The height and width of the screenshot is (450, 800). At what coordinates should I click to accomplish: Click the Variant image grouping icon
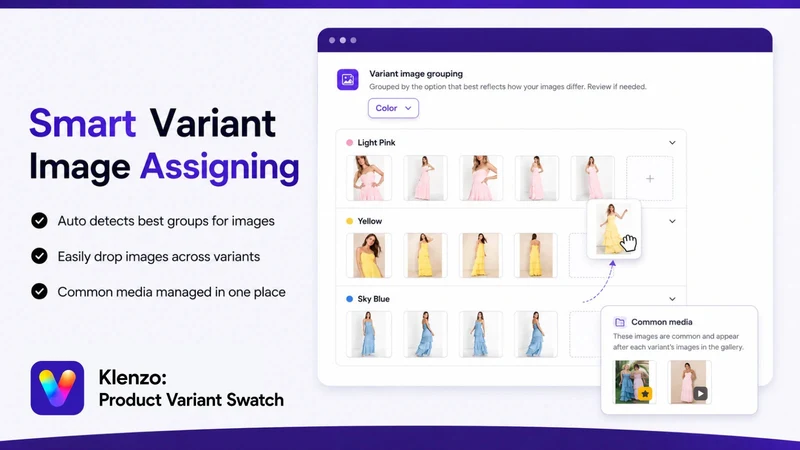point(347,80)
